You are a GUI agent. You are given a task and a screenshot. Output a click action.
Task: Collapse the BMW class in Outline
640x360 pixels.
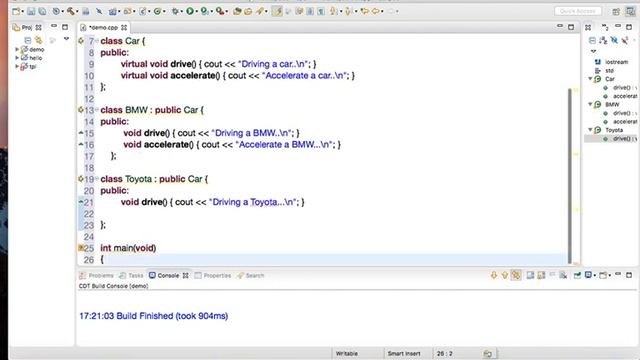pyautogui.click(x=590, y=104)
